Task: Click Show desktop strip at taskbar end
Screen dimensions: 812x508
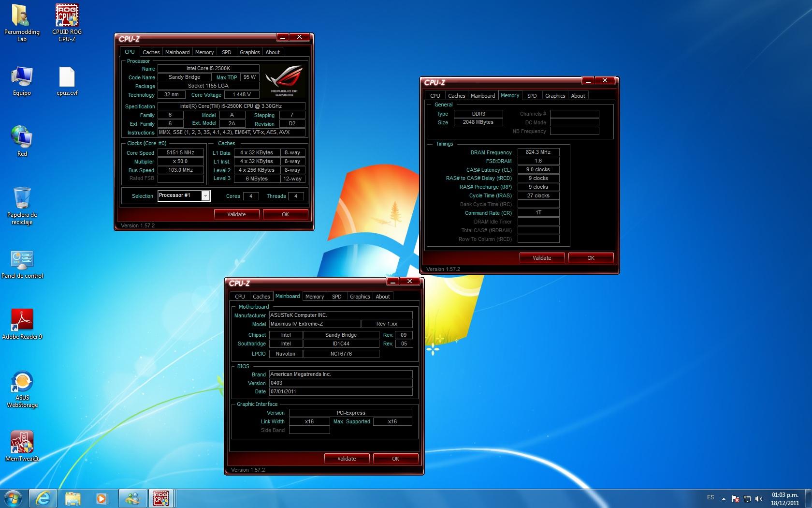Action: coord(808,498)
